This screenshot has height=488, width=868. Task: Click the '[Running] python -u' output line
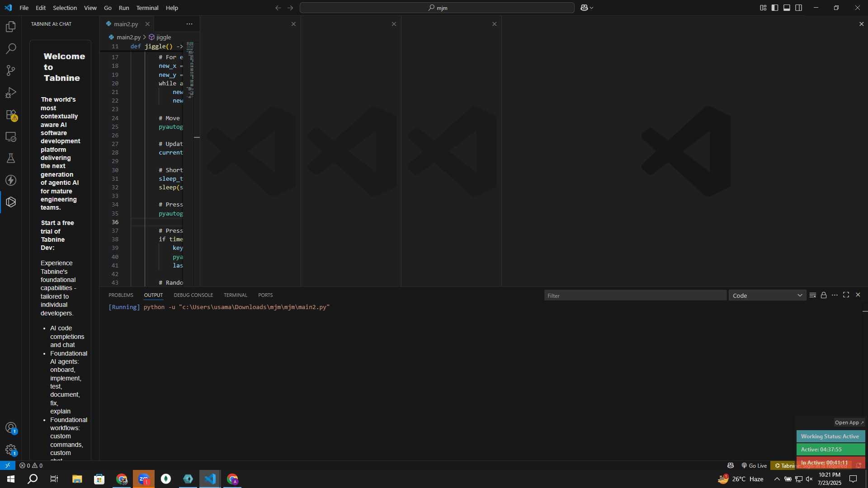[219, 307]
